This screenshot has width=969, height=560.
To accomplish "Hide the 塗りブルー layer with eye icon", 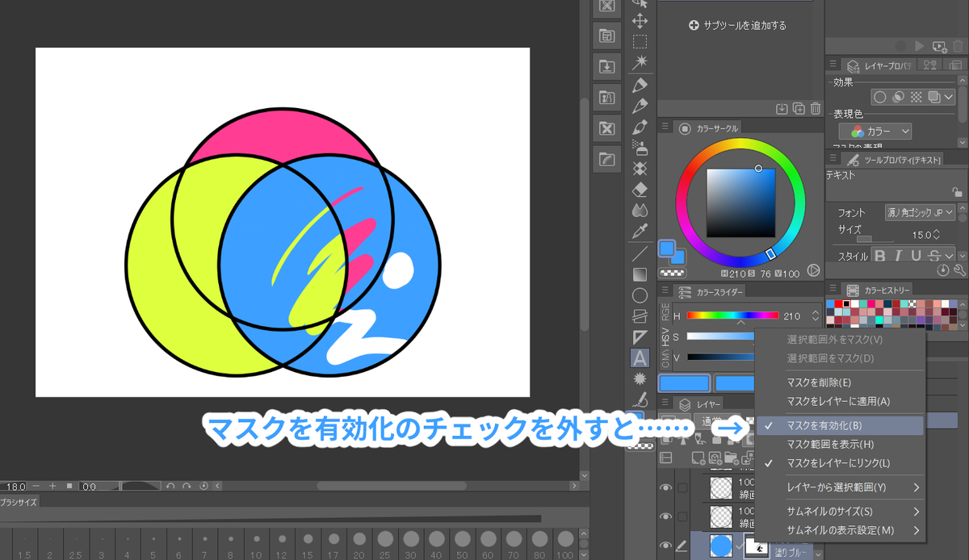I will click(x=666, y=546).
